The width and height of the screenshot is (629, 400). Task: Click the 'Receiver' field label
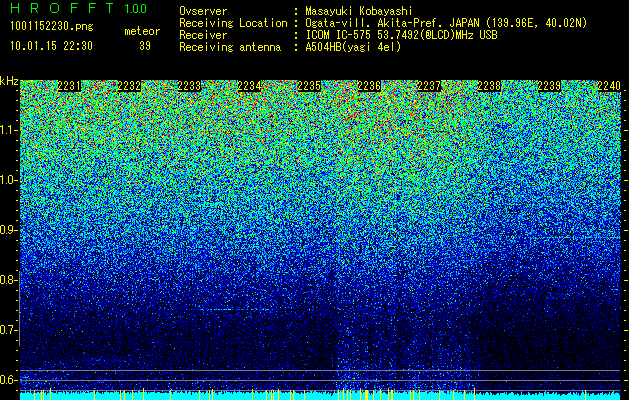203,35
